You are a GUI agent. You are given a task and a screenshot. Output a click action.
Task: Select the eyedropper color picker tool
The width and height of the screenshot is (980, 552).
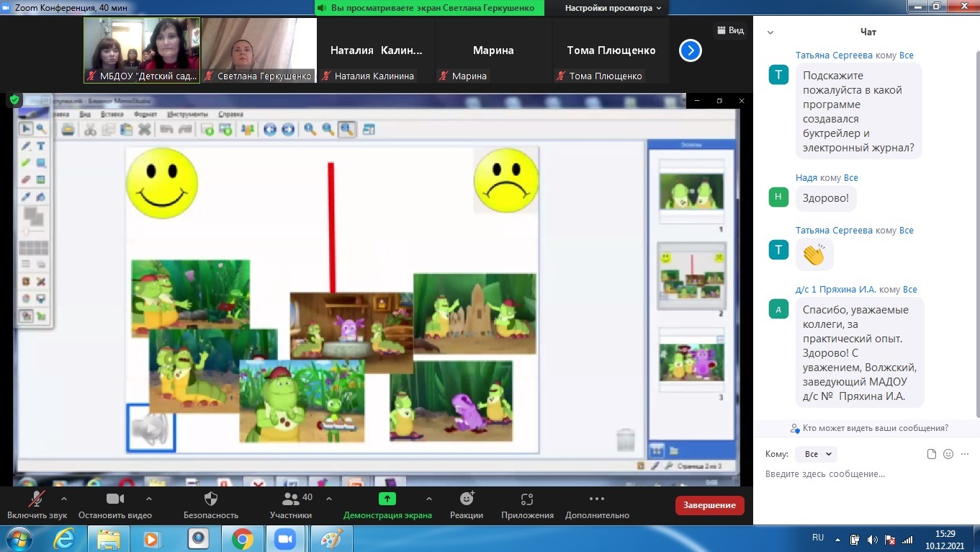pos(26,196)
